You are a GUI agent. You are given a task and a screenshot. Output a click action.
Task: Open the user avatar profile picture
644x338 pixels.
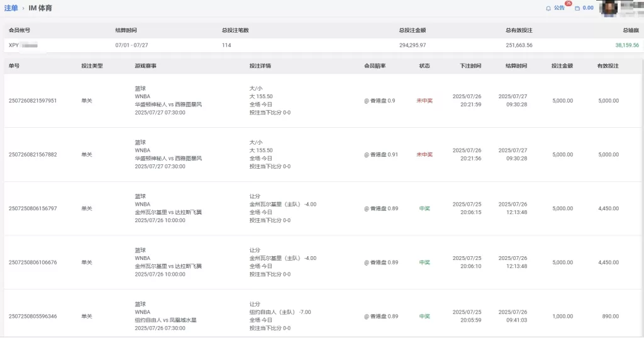pos(609,8)
